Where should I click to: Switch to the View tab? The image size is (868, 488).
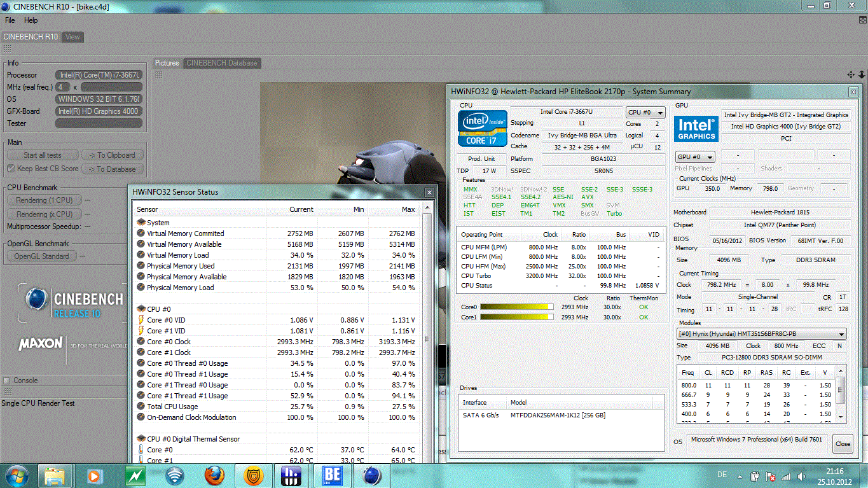(x=73, y=37)
